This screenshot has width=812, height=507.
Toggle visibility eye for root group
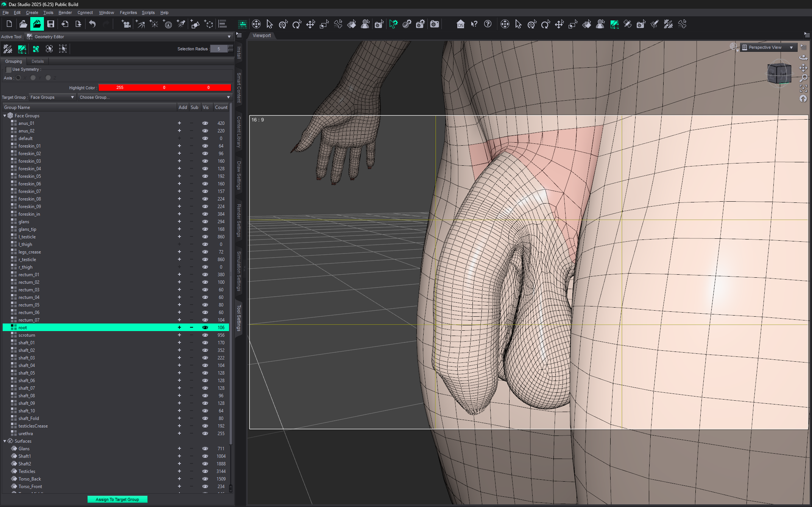[205, 328]
